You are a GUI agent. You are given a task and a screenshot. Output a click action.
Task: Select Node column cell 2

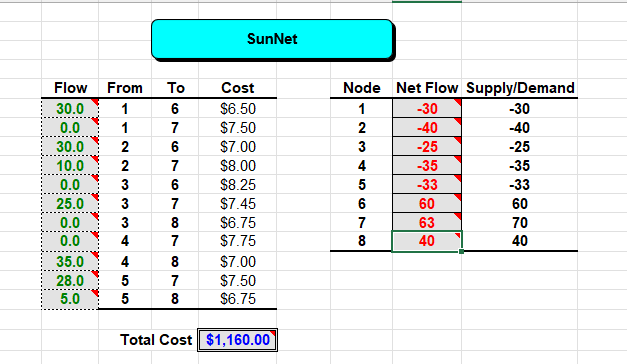[361, 128]
